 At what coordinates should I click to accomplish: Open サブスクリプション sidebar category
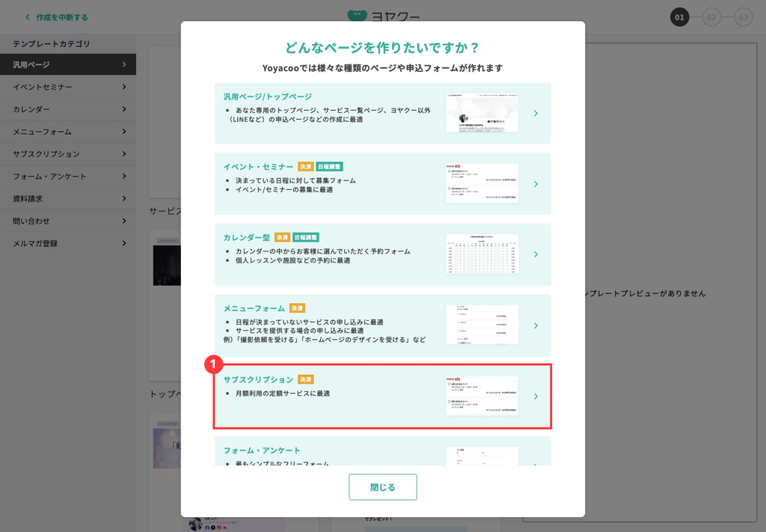[68, 154]
